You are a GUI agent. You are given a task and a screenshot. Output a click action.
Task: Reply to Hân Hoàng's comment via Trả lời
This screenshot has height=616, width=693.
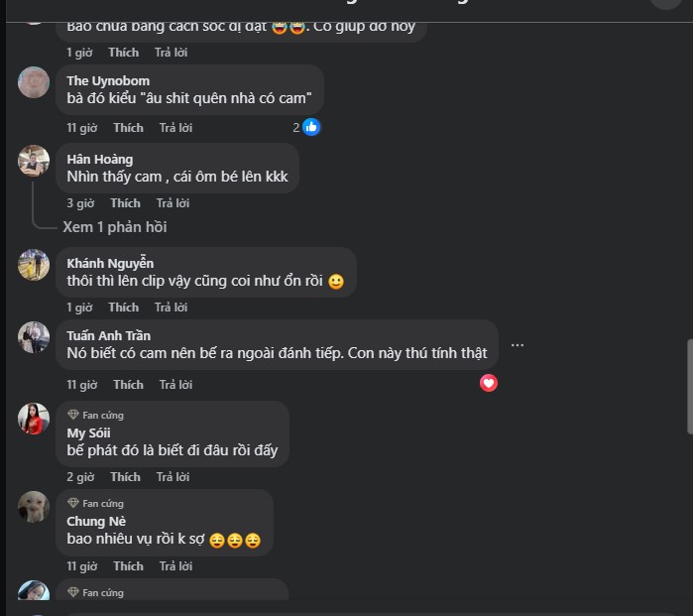[173, 203]
